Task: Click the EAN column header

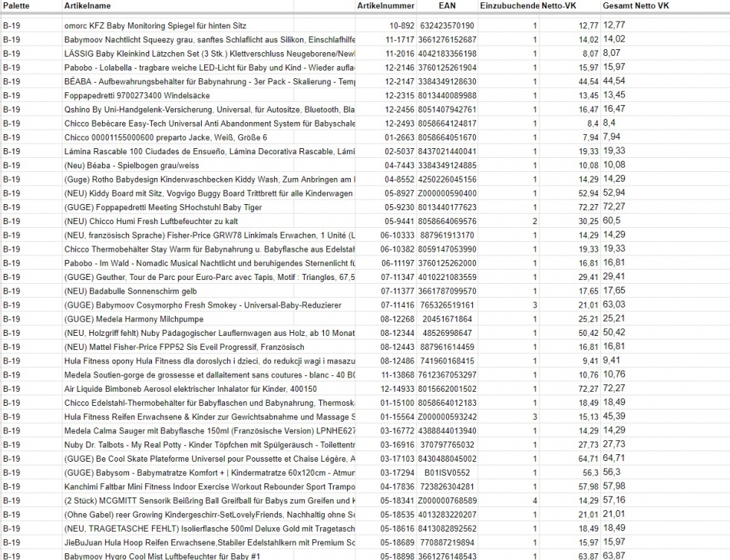Action: [447, 6]
